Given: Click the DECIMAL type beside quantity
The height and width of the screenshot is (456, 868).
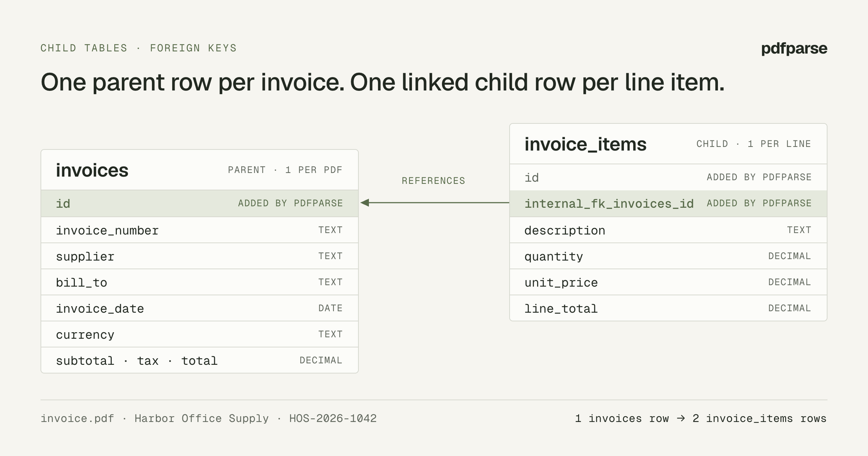Looking at the screenshot, I should [x=790, y=256].
